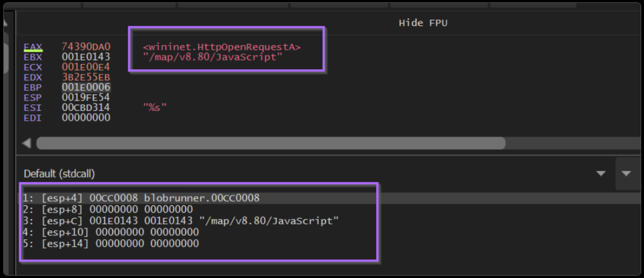Click the highlighted EBP value 001E0006
The image size is (644, 278).
point(86,87)
